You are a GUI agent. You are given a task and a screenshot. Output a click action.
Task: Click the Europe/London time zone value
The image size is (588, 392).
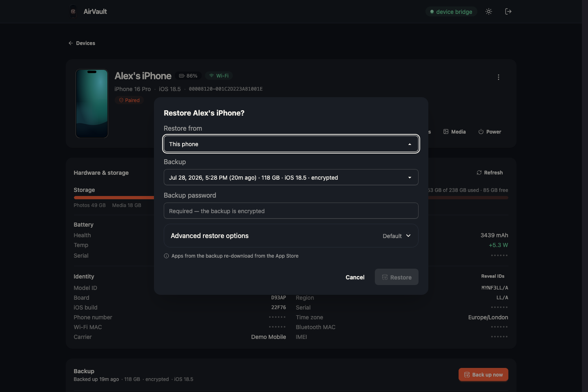[488, 317]
